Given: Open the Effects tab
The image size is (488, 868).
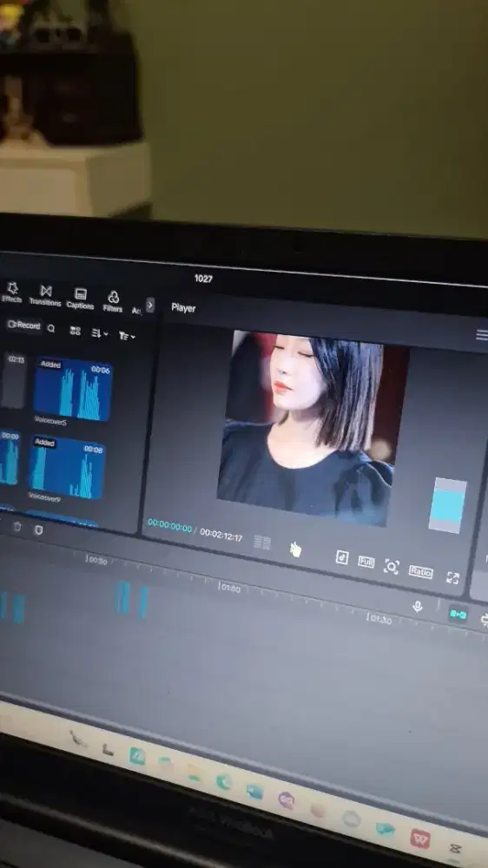Looking at the screenshot, I should click(x=11, y=293).
